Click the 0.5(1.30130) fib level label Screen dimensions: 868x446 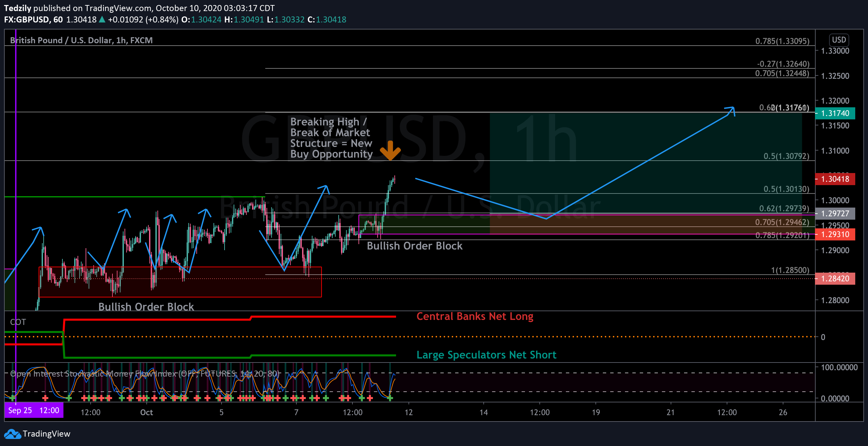point(786,189)
